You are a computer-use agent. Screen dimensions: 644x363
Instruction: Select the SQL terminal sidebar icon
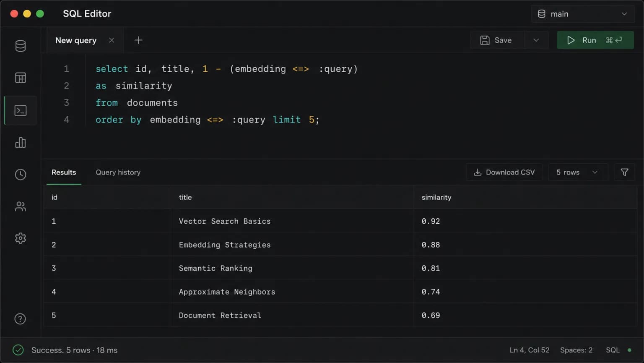point(21,110)
